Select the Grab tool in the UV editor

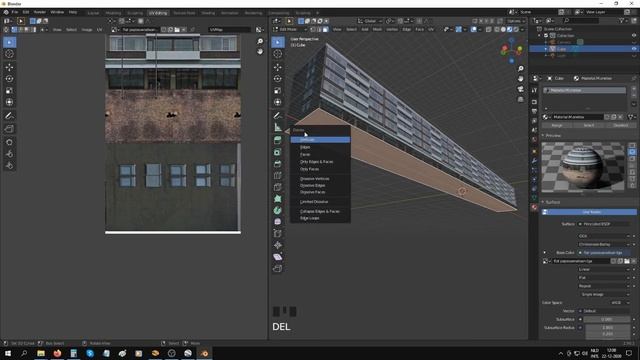coord(9,142)
